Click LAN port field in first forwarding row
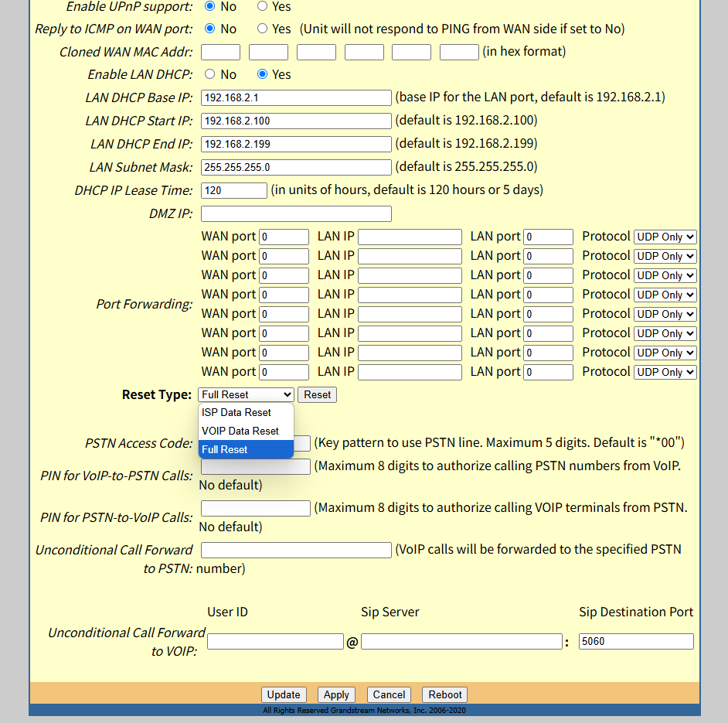The height and width of the screenshot is (723, 728). 549,237
